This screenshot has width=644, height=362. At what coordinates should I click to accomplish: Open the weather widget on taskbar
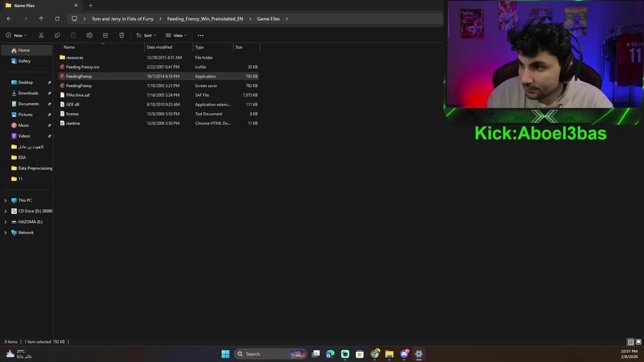point(19,354)
